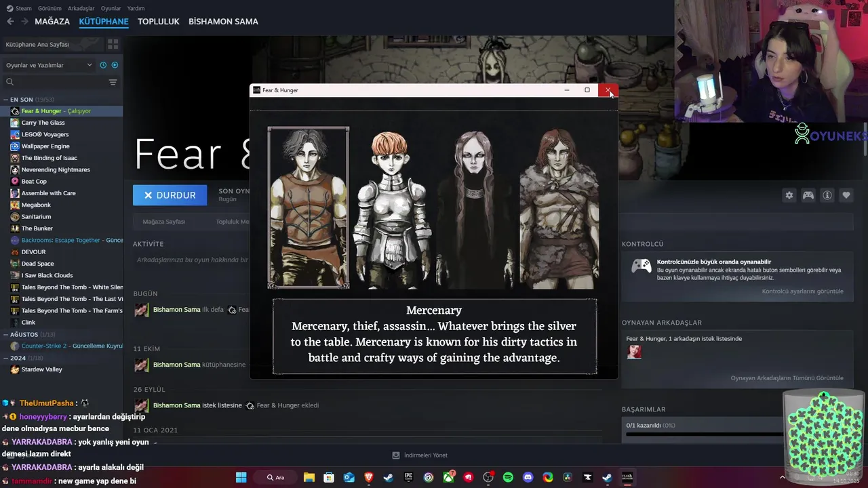Open the taskbar Ara search box
Image resolution: width=868 pixels, height=488 pixels.
[275, 477]
